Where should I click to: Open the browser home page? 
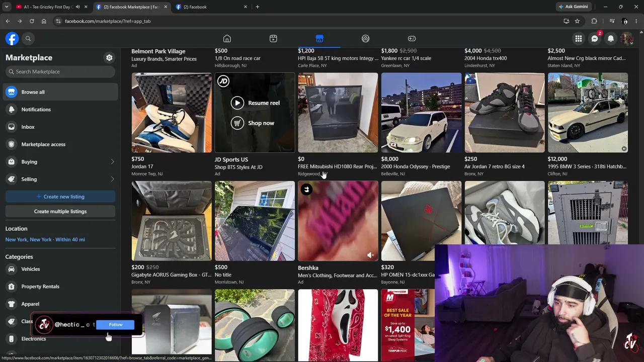(x=44, y=21)
